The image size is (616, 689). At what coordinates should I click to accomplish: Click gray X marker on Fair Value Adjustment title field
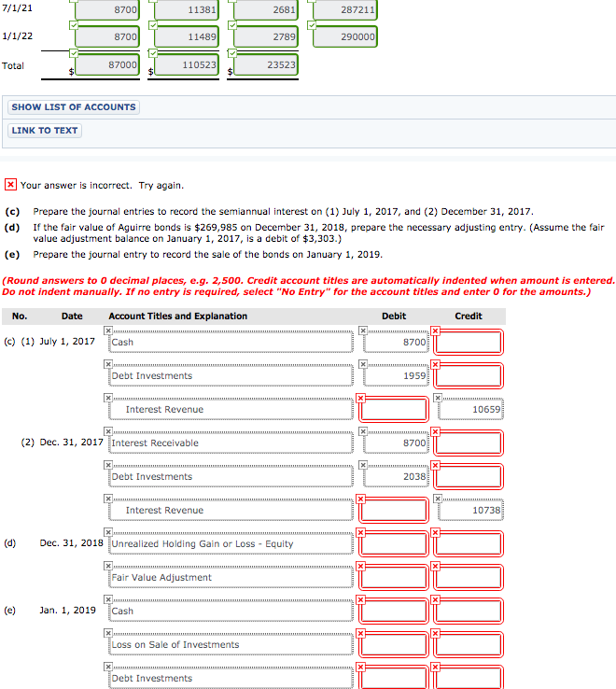coord(108,566)
